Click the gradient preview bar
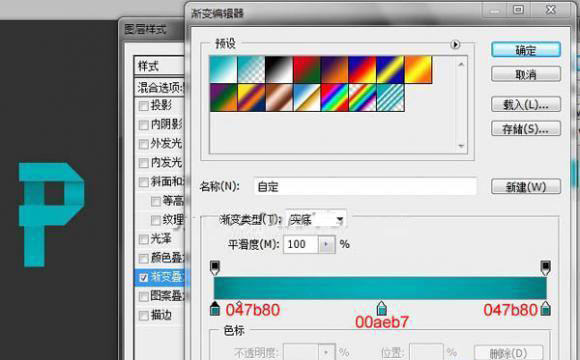 [x=380, y=288]
